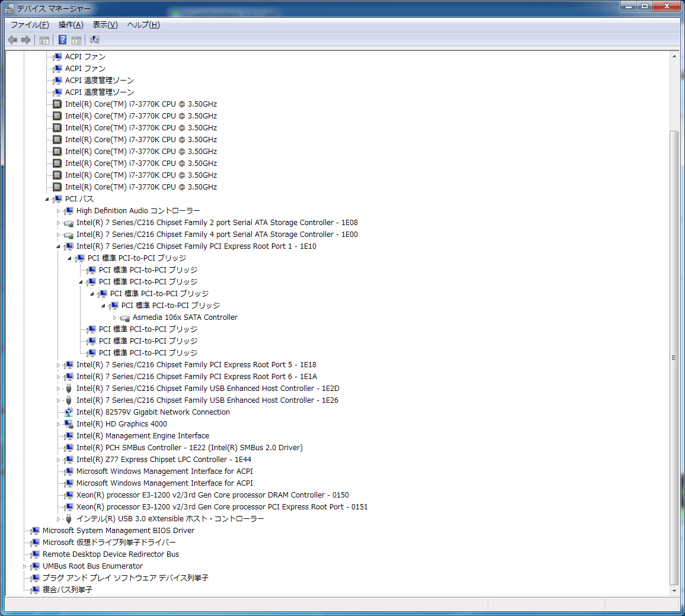Expand the USB 3.0 eXtensible ホスト・コントローラー node
This screenshot has height=616, width=685.
tap(58, 519)
